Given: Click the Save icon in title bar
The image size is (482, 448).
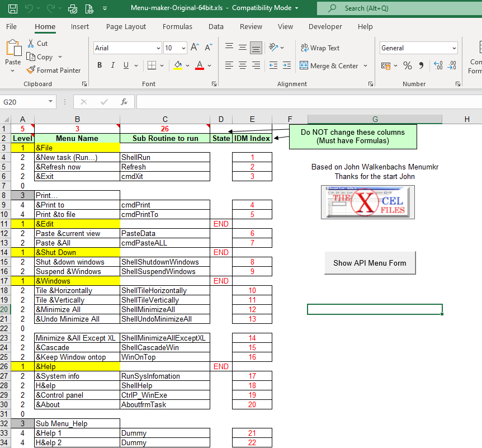Looking at the screenshot, I should (x=13, y=8).
